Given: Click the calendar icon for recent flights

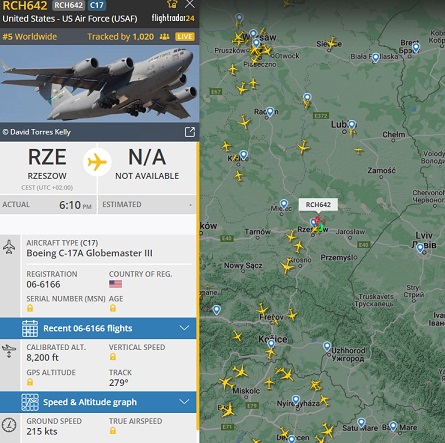Looking at the screenshot, I should (x=30, y=328).
